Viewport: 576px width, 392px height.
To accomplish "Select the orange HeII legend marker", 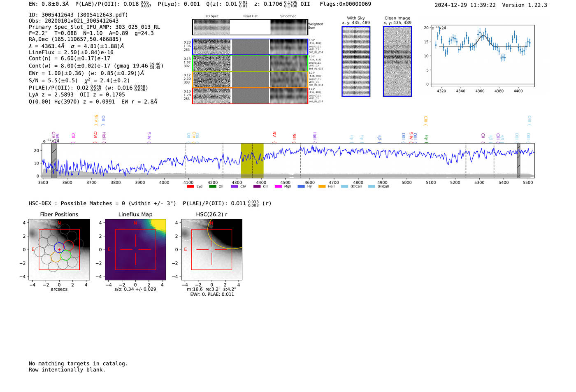I will click(x=322, y=187).
